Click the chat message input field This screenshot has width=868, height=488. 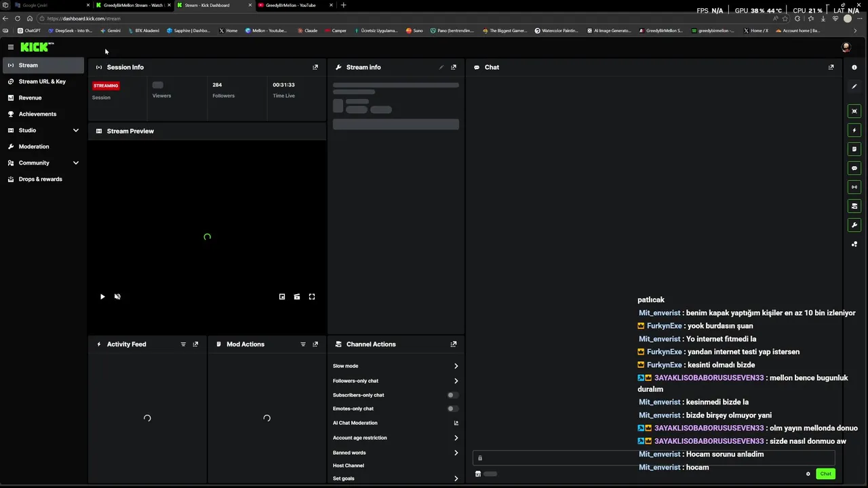coord(654,458)
